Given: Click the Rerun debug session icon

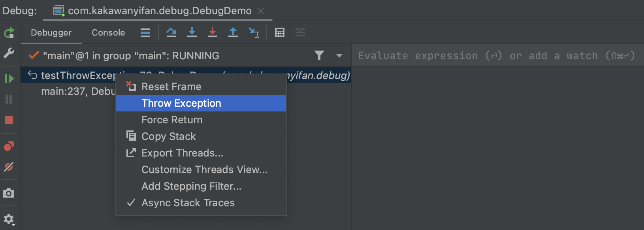Looking at the screenshot, I should pyautogui.click(x=9, y=33).
